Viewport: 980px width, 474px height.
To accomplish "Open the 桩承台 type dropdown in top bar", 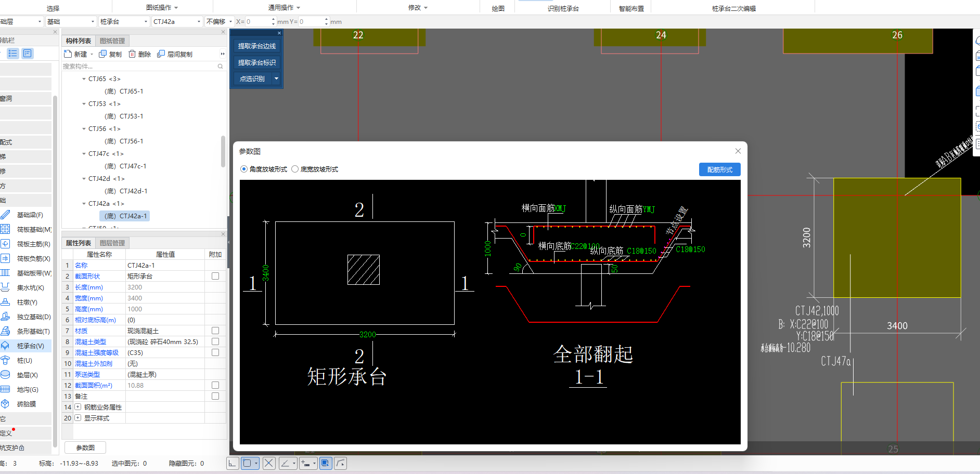I will [124, 22].
